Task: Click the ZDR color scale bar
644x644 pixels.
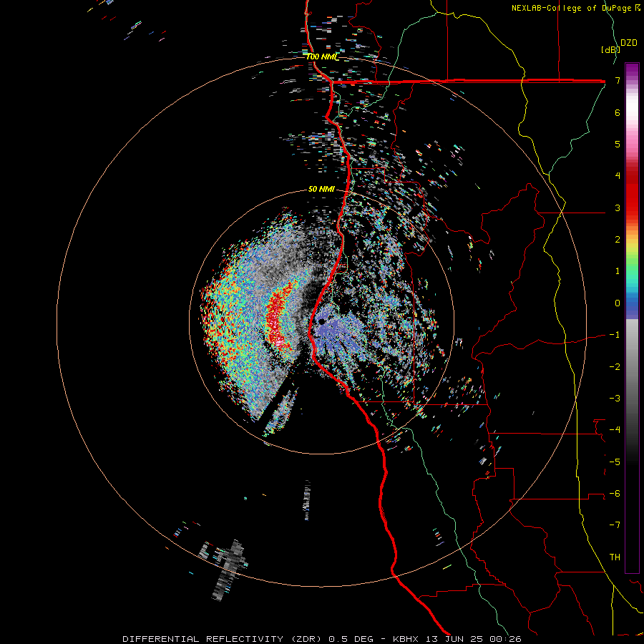Action: (x=632, y=318)
